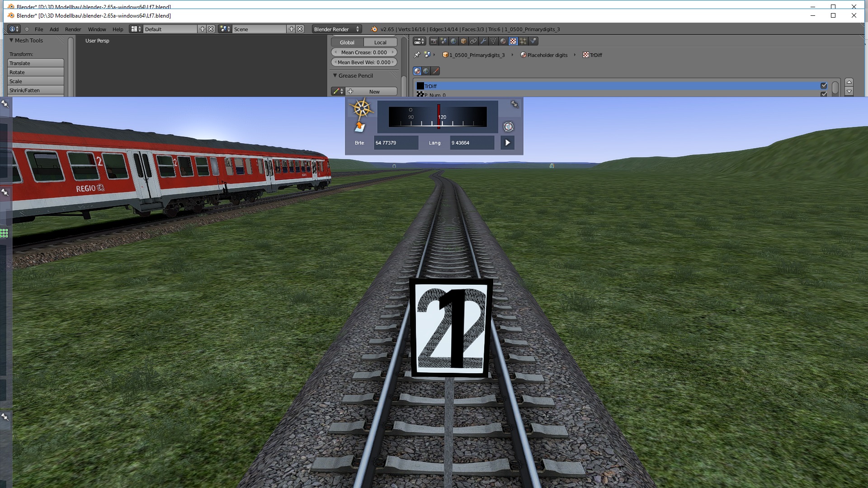
Task: Open the Blender Render engine dropdown
Action: click(x=336, y=29)
